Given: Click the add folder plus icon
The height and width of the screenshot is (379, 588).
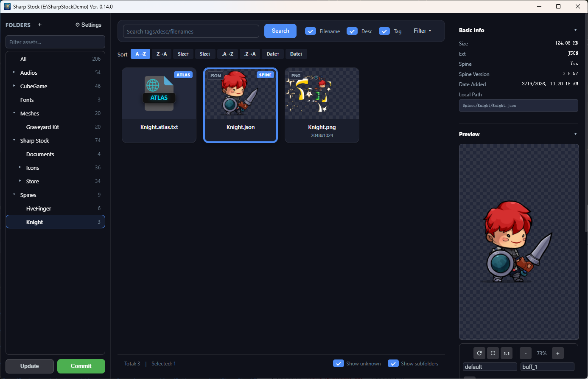Looking at the screenshot, I should point(40,25).
